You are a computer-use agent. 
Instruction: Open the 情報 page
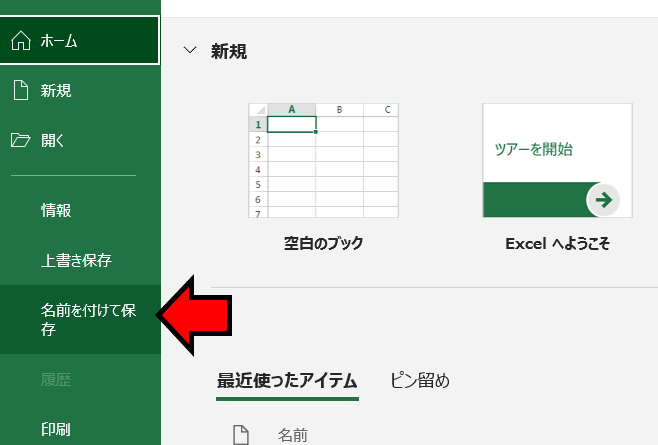tap(56, 210)
